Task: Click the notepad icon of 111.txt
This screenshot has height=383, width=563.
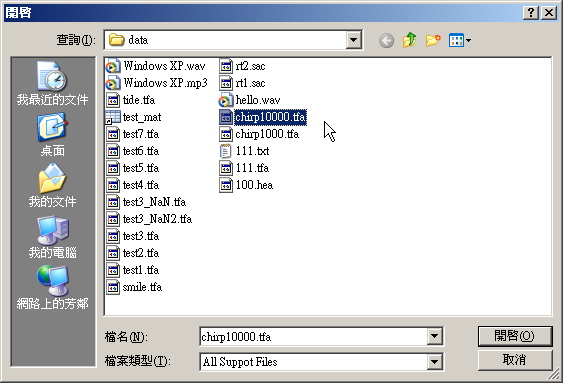Action: point(226,151)
